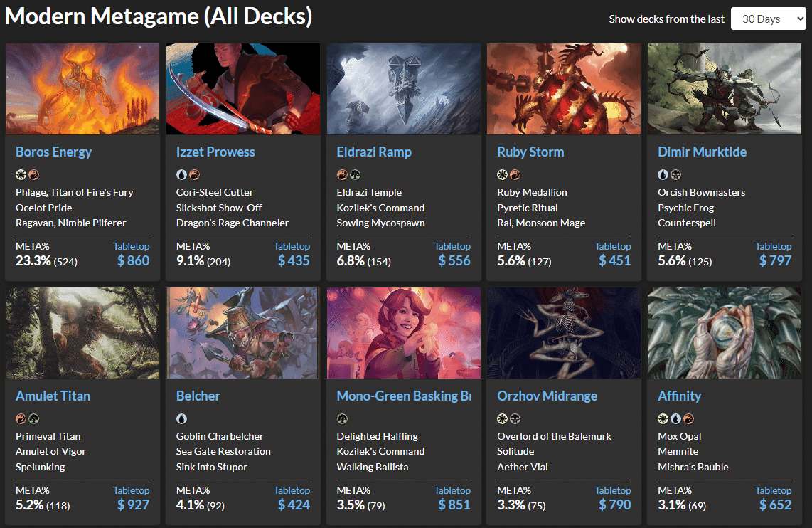Click Tabletop price $ 652 for Affinity
Image resolution: width=812 pixels, height=528 pixels.
pyautogui.click(x=775, y=505)
